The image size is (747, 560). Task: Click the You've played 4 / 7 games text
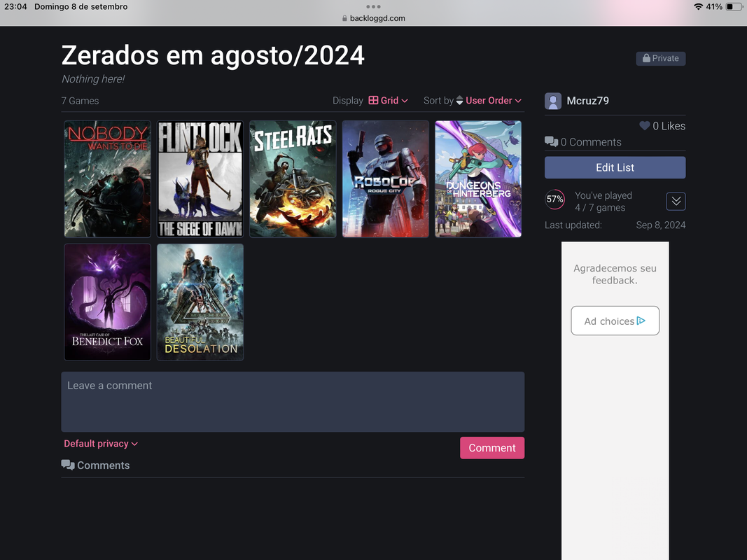pos(603,202)
